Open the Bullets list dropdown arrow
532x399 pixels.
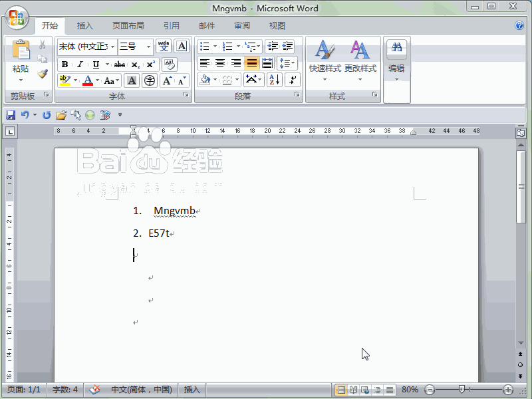215,46
